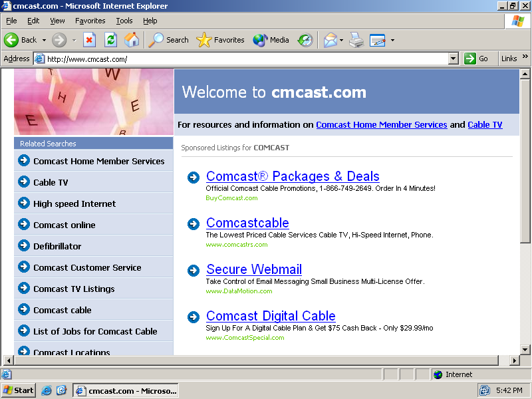Click the system tray network icon
Viewport: 532px width, 399px height.
(x=485, y=390)
